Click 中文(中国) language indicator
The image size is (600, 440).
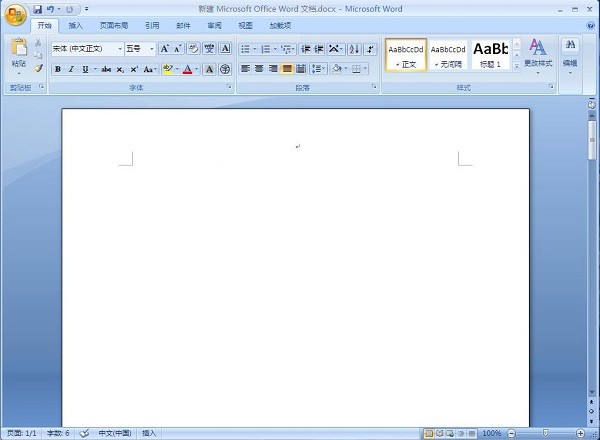tap(115, 433)
